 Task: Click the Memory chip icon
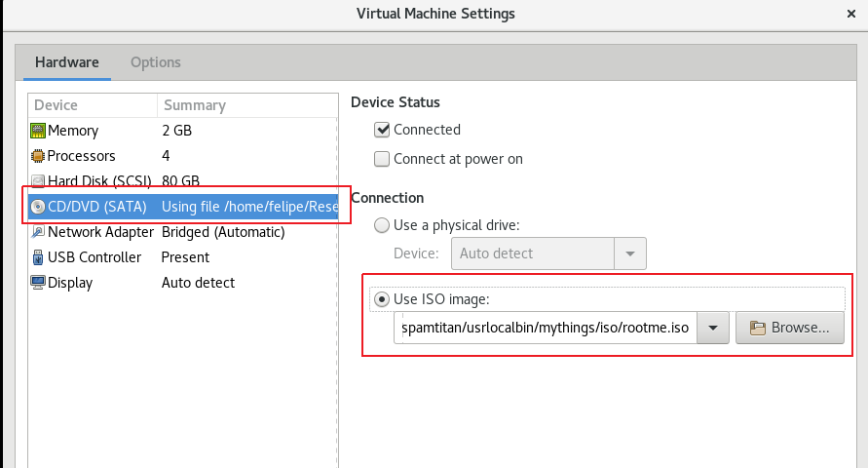point(38,131)
